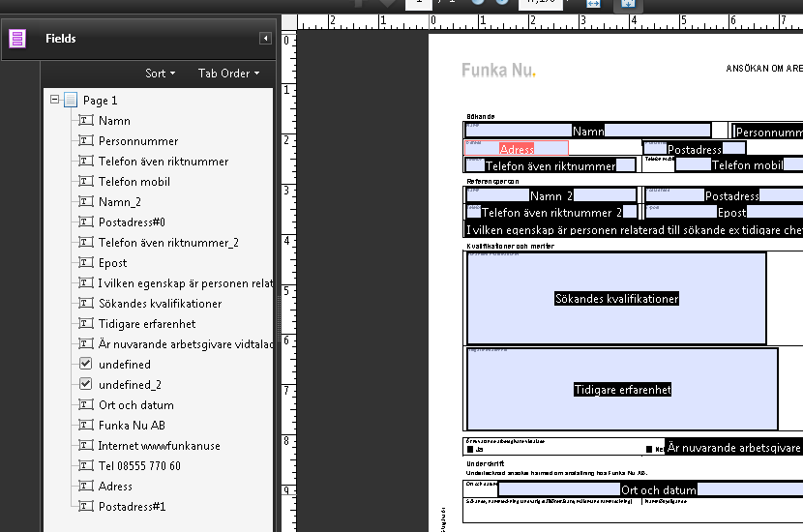Click the purple Fields panel icon
Viewport: 803px width, 532px height.
pos(16,39)
